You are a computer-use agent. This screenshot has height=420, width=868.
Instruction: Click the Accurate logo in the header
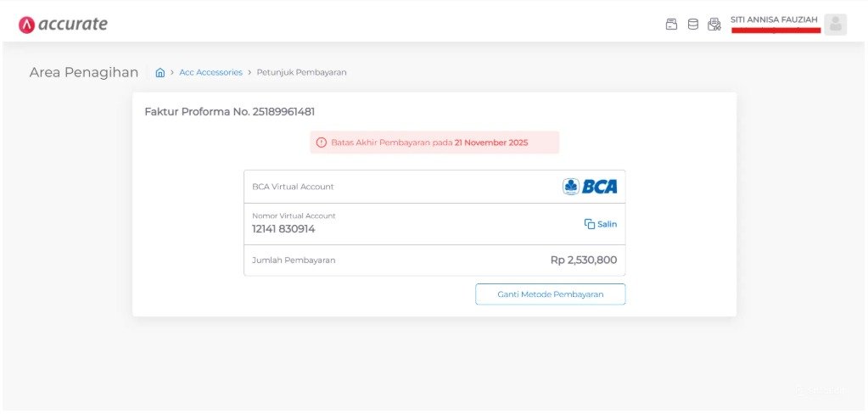(63, 25)
